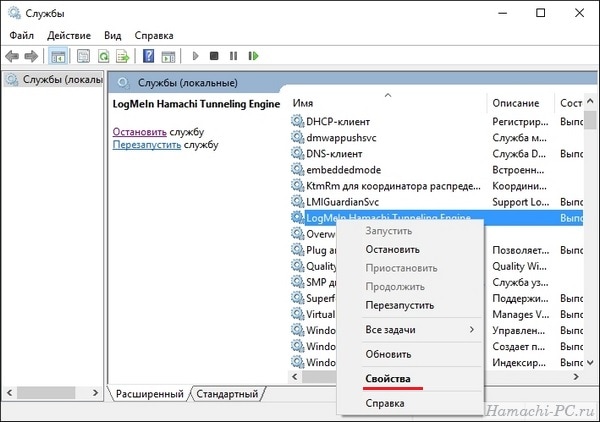Click the tree pane horizontal scrollbar thumb
The image size is (600, 422).
click(x=46, y=393)
